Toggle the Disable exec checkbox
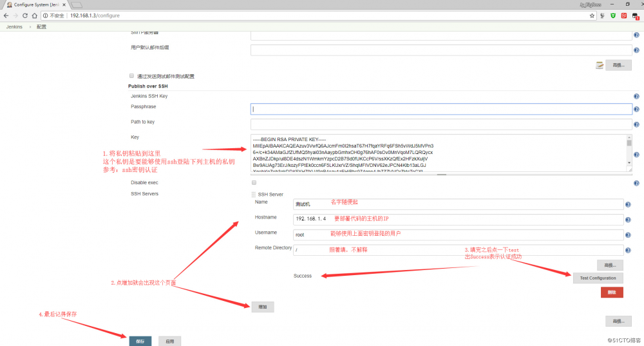This screenshot has height=346, width=644. [x=254, y=182]
